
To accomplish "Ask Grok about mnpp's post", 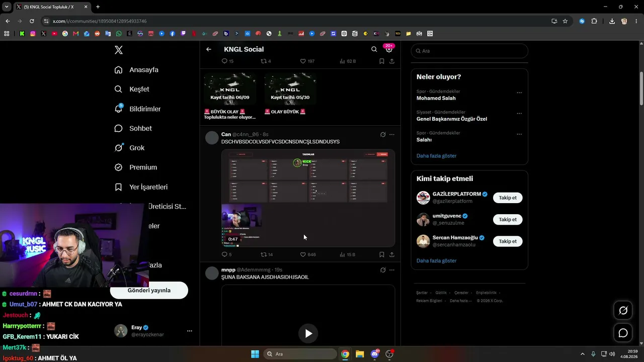I will [x=383, y=270].
